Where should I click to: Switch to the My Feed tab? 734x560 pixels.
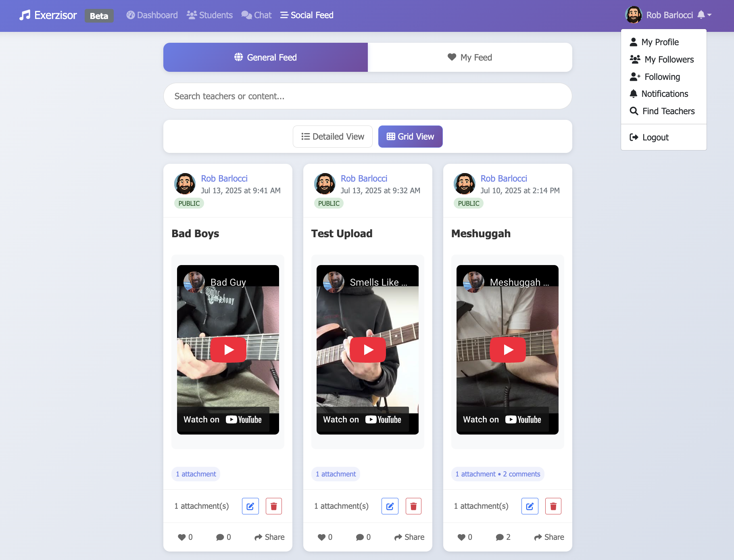[470, 57]
